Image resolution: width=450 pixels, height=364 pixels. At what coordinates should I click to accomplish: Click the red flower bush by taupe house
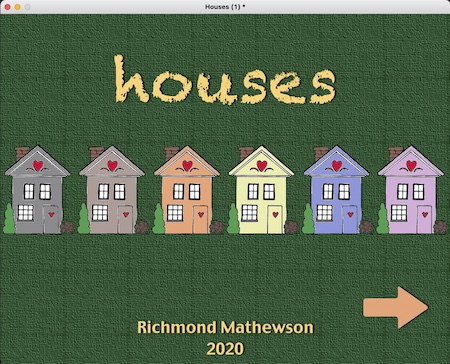point(142,227)
